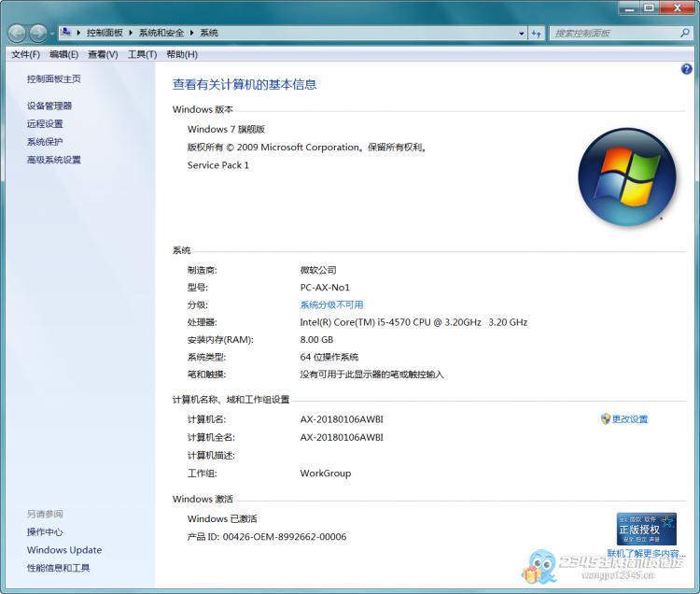
Task: Click the model value PC-AX-No1
Action: 325,288
